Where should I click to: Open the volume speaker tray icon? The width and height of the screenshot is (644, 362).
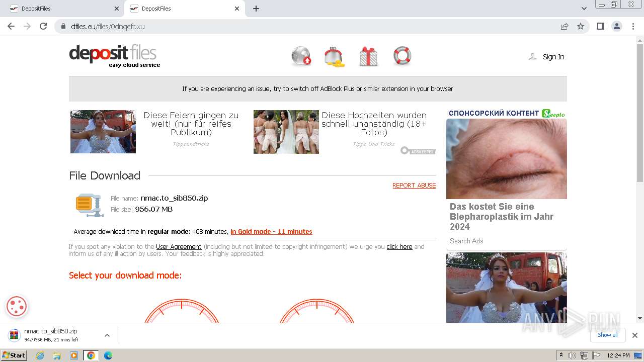[x=572, y=355]
